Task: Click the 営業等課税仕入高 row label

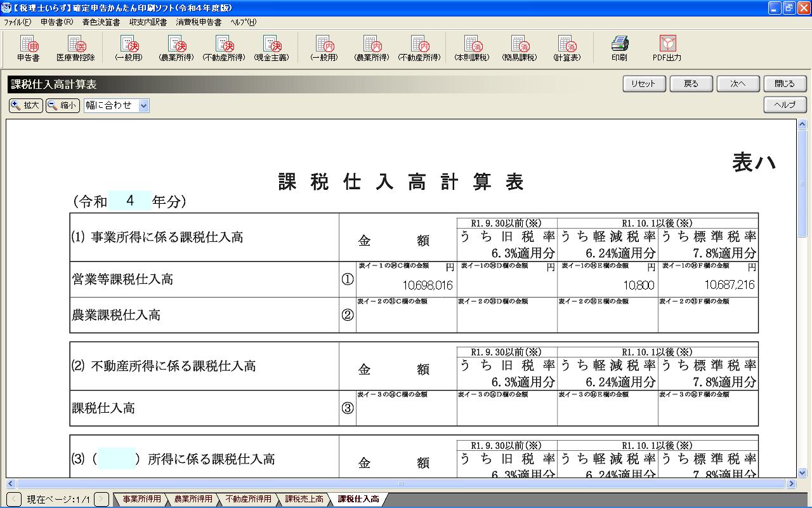Action: pyautogui.click(x=122, y=279)
